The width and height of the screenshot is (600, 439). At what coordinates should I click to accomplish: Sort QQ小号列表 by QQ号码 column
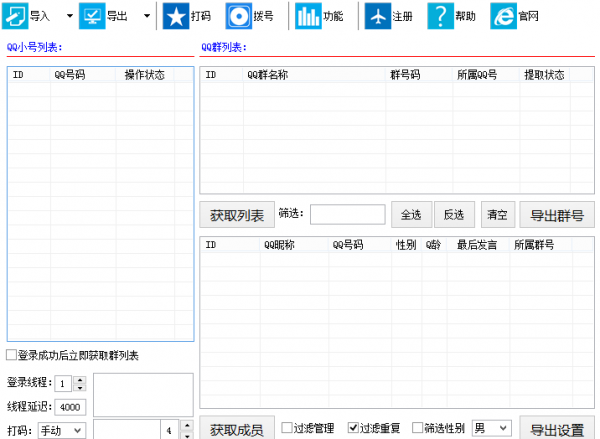click(83, 75)
